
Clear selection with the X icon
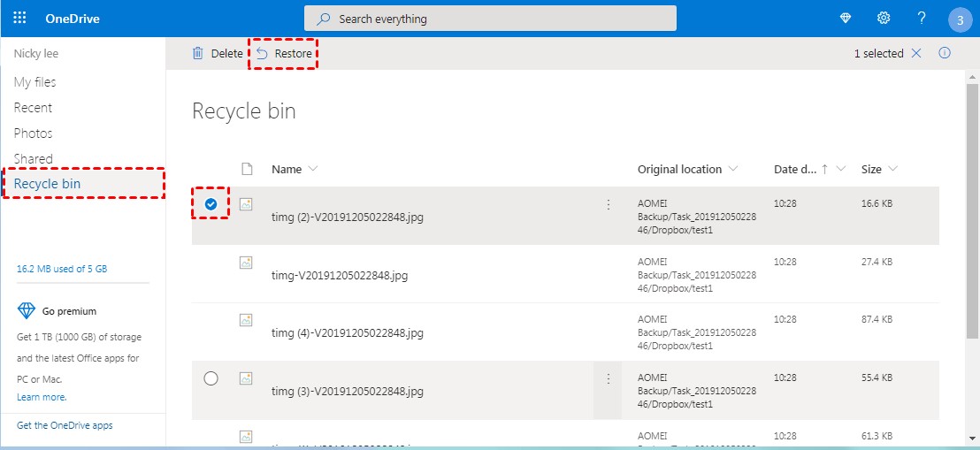pos(916,53)
